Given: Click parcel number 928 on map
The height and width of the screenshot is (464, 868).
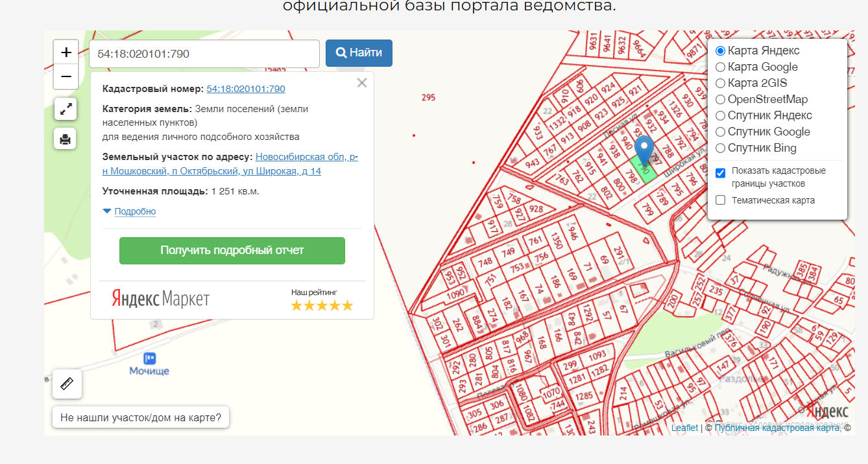Looking at the screenshot, I should (536, 209).
